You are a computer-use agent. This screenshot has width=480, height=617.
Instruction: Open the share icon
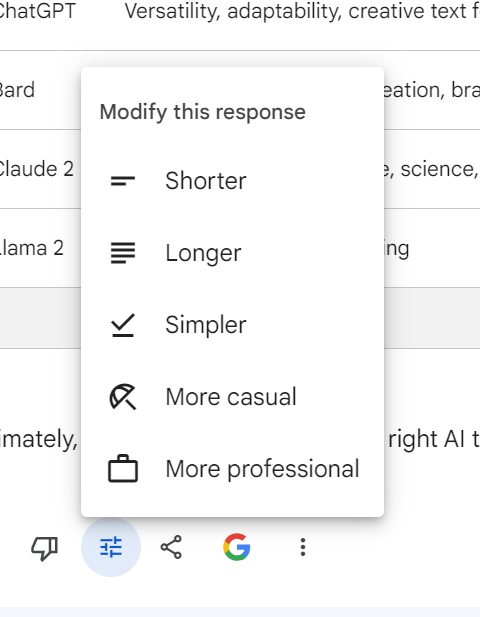pyautogui.click(x=171, y=547)
